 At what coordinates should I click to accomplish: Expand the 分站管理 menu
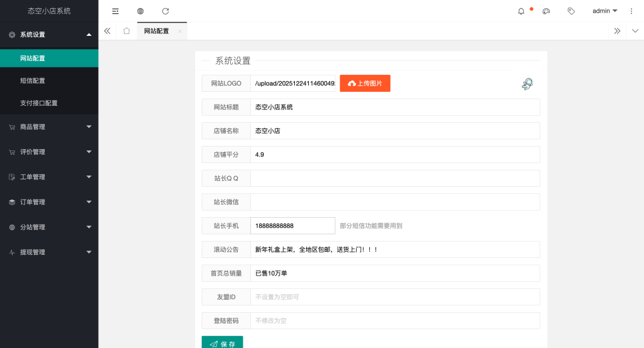click(x=49, y=227)
